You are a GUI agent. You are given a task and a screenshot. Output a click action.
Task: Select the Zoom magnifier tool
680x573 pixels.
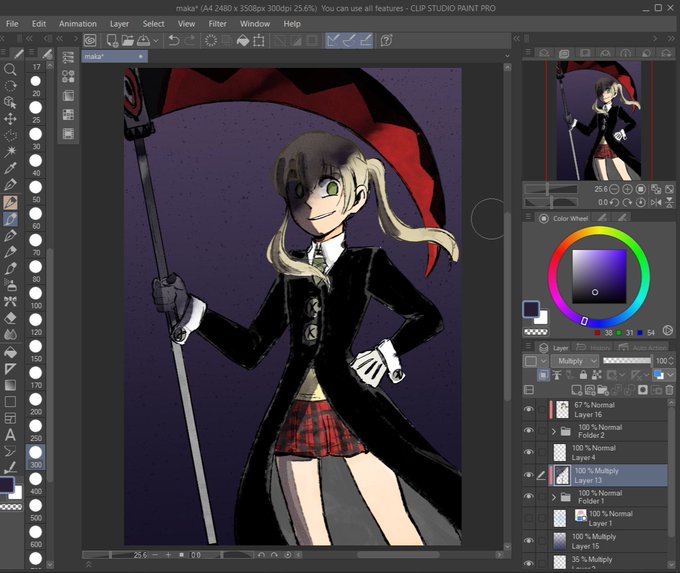(x=10, y=69)
